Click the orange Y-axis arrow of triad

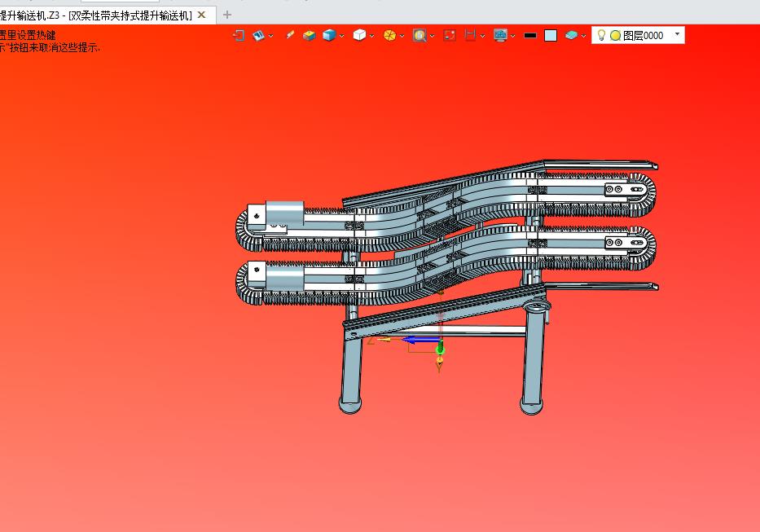(440, 361)
